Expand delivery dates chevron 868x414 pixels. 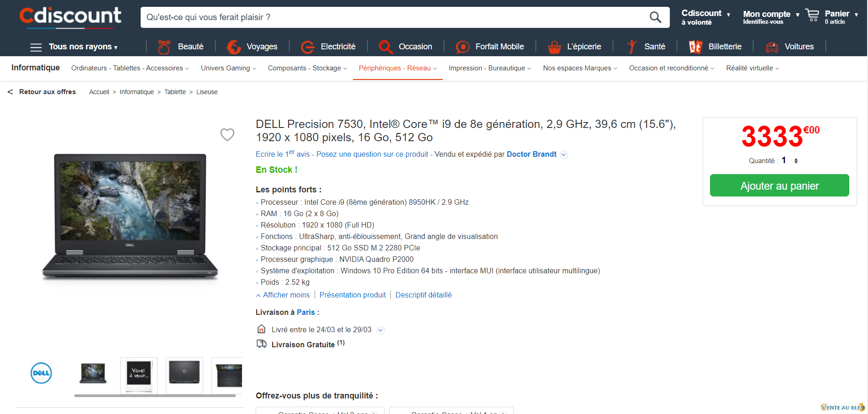381,330
